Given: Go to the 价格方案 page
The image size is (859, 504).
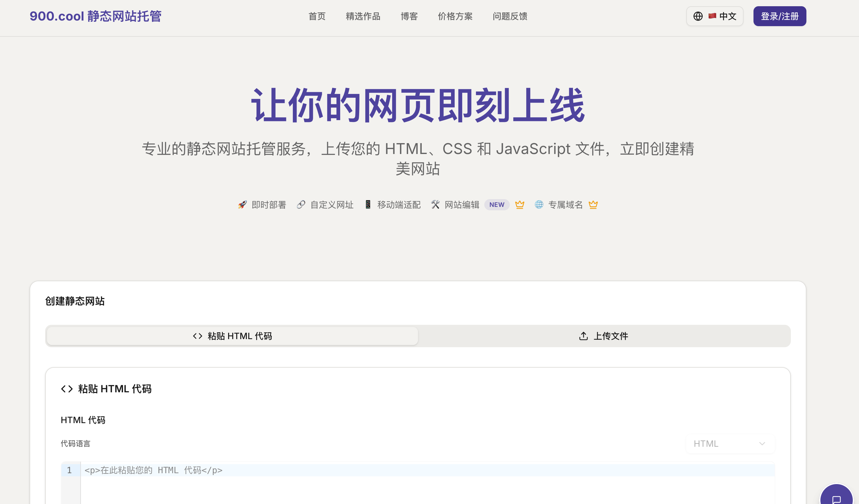Looking at the screenshot, I should pyautogui.click(x=455, y=16).
